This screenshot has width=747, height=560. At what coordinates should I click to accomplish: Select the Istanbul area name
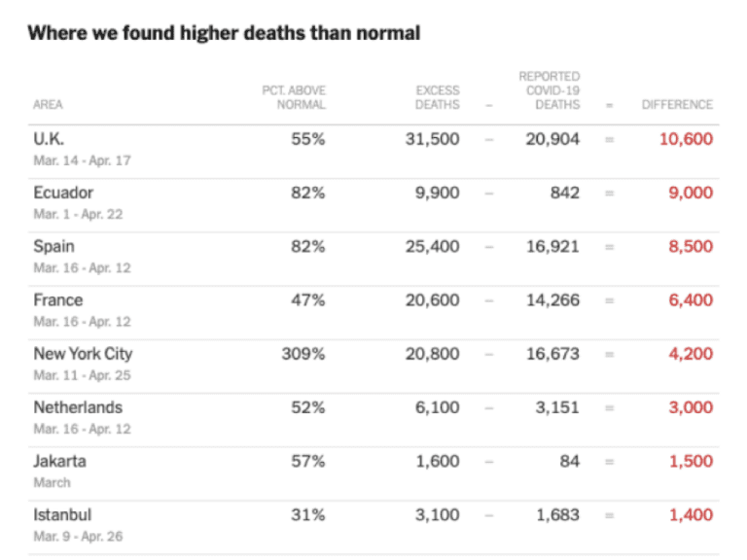pyautogui.click(x=62, y=514)
